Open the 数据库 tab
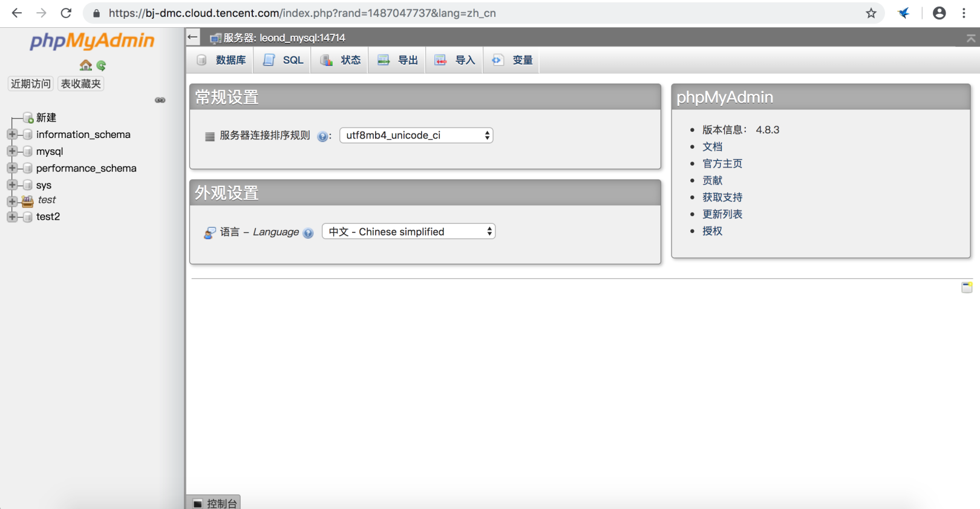 [221, 60]
